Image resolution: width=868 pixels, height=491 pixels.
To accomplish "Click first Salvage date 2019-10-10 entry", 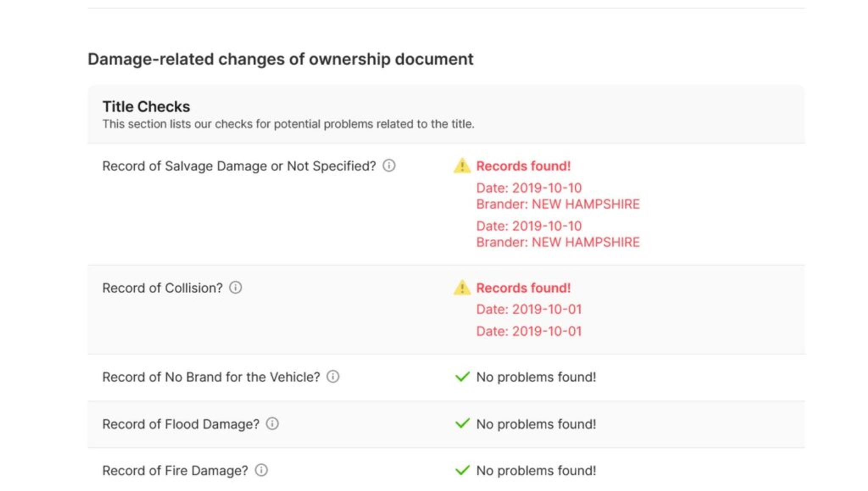I will pos(529,188).
